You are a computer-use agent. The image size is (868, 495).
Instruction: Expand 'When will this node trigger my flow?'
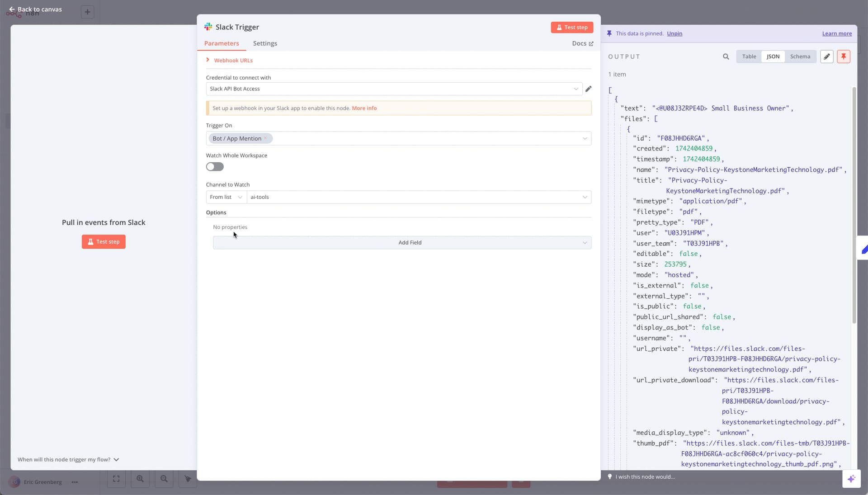pos(68,459)
